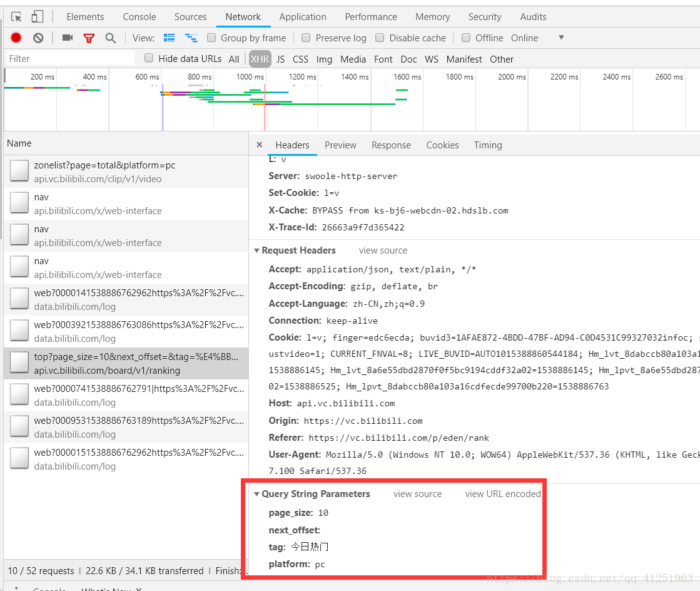Screen dimensions: 700x591
Task: Open the Audits panel
Action: 533,17
